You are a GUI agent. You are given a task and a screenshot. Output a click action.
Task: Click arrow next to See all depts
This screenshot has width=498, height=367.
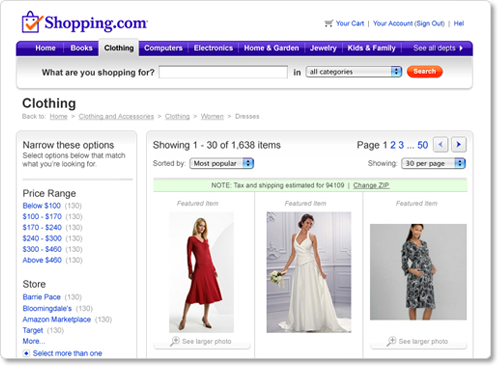coord(461,48)
